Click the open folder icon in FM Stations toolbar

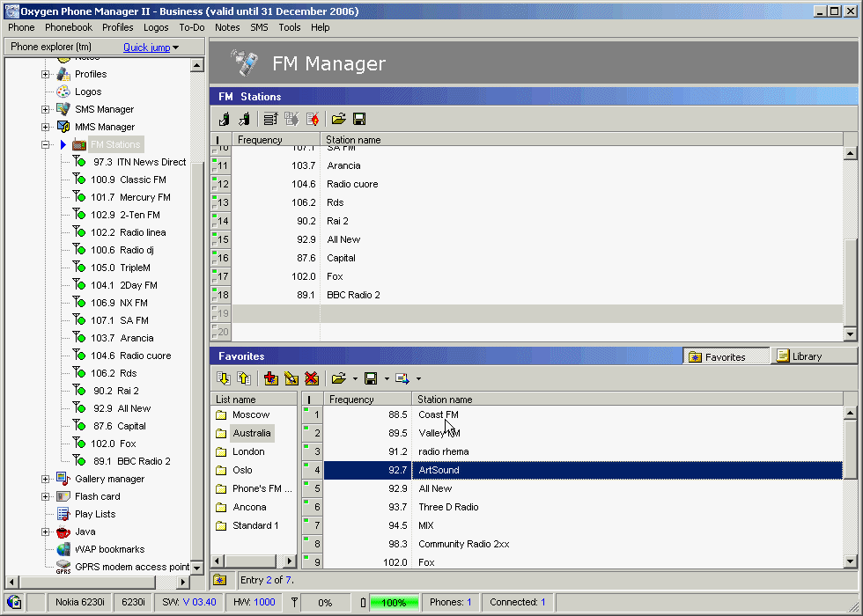(x=338, y=119)
